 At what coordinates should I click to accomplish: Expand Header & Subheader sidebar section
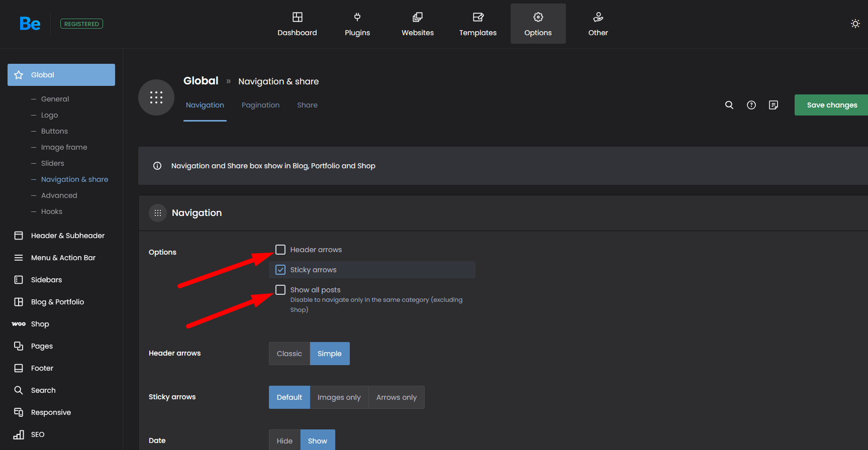pyautogui.click(x=67, y=236)
